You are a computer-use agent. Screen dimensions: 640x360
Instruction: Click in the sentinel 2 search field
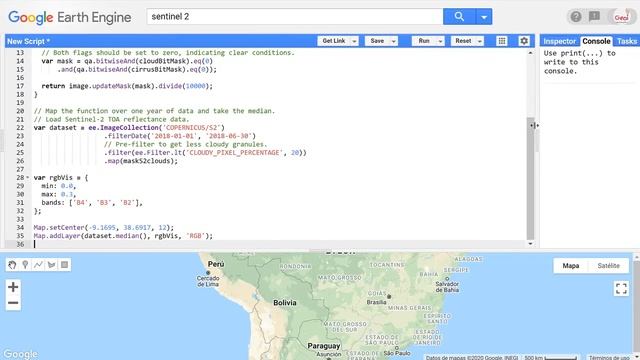click(295, 17)
